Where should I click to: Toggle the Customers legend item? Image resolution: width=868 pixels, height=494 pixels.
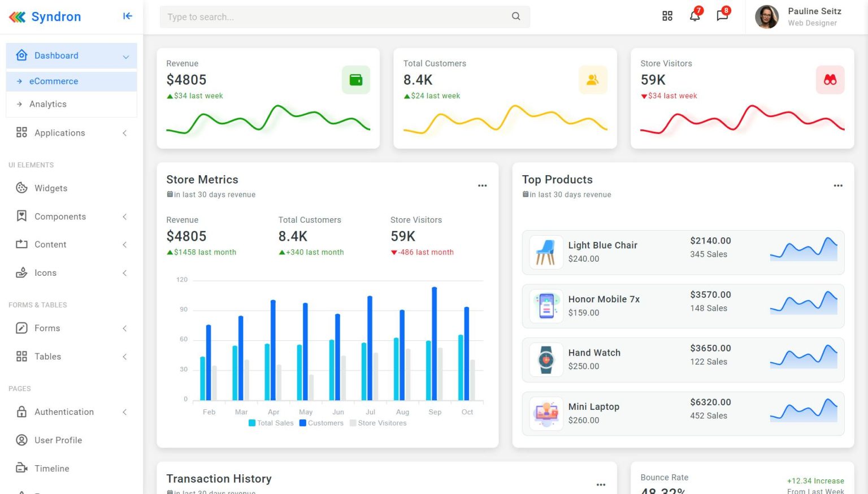[x=321, y=423]
